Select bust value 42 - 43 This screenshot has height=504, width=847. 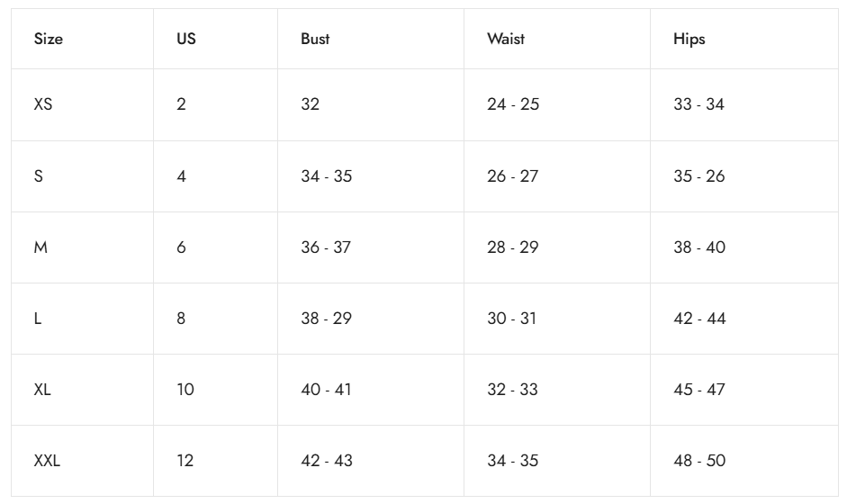click(326, 461)
